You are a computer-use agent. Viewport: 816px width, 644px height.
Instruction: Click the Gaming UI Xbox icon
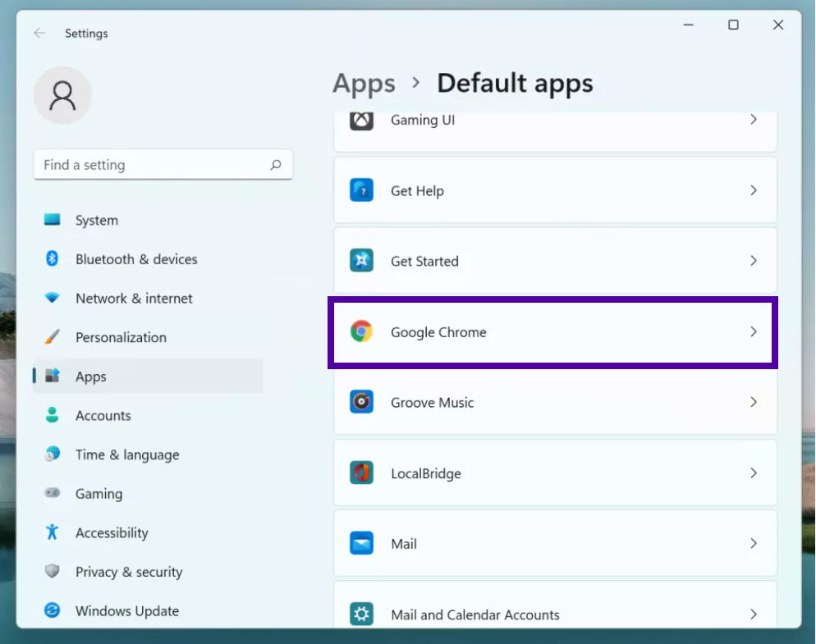pos(361,121)
